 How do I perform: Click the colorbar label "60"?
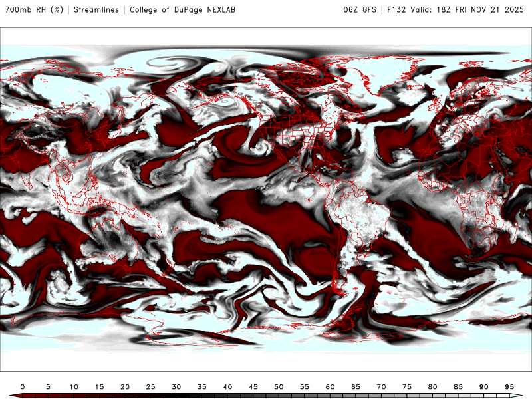click(x=330, y=387)
